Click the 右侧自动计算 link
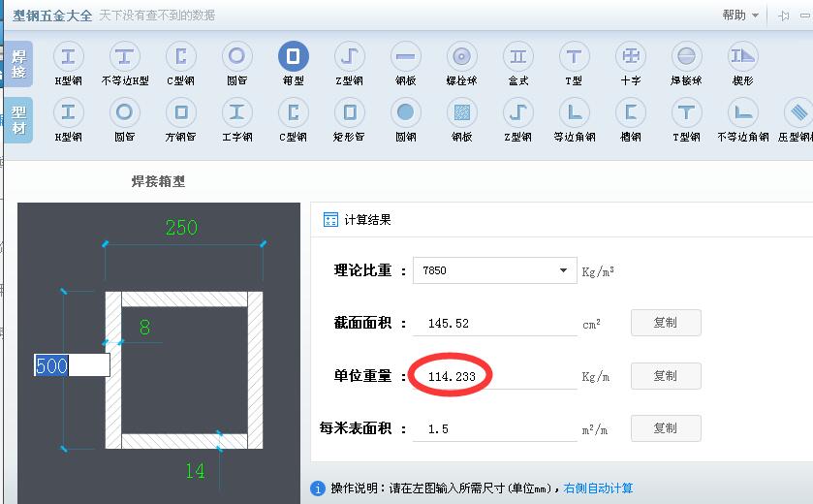The image size is (813, 504). pos(598,488)
